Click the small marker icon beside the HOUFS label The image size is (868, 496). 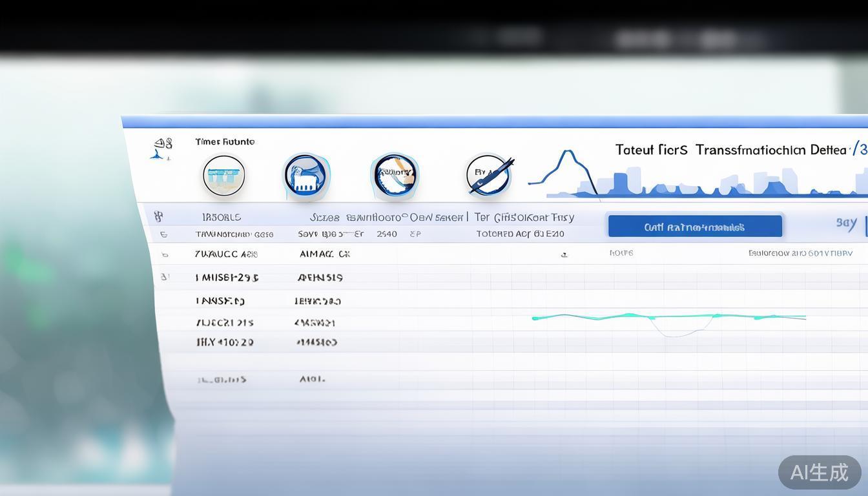tap(564, 254)
